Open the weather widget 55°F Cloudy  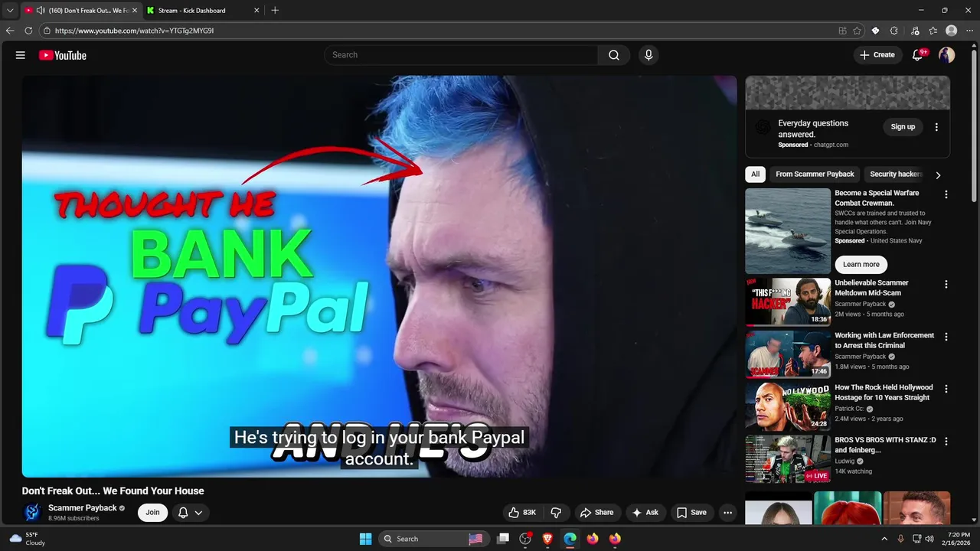(27, 539)
